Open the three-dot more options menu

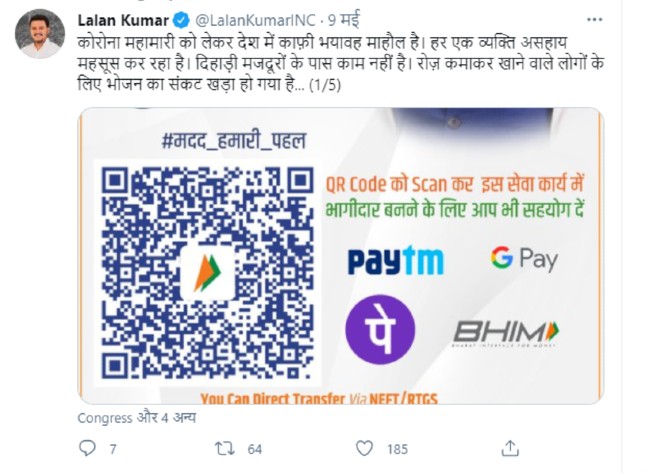(x=594, y=19)
